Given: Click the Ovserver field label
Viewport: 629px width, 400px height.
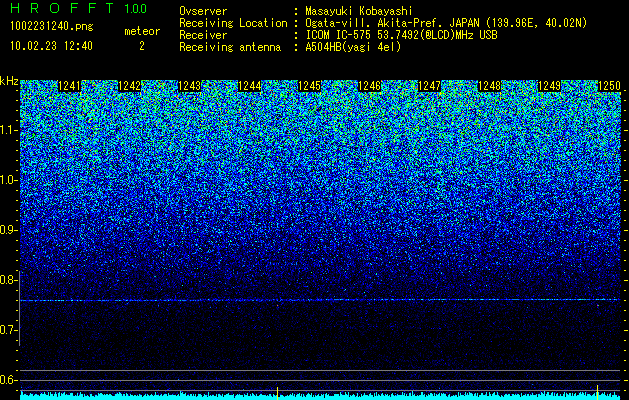Looking at the screenshot, I should click(x=203, y=11).
